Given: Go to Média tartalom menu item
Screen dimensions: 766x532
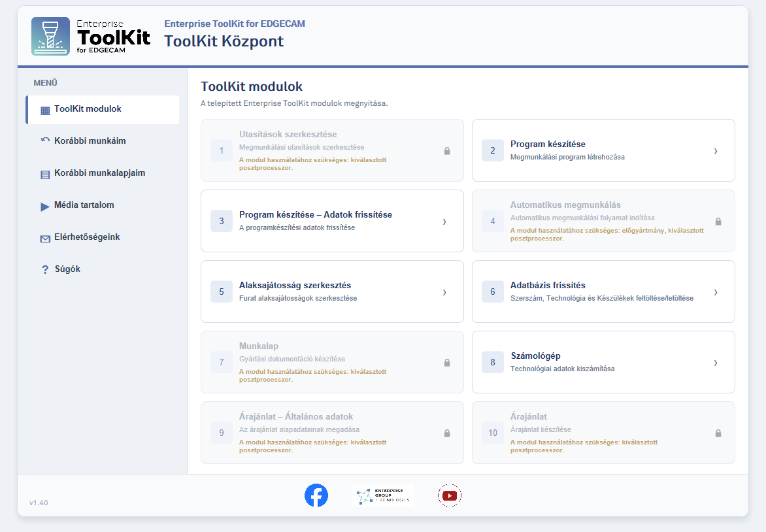Looking at the screenshot, I should [103, 205].
